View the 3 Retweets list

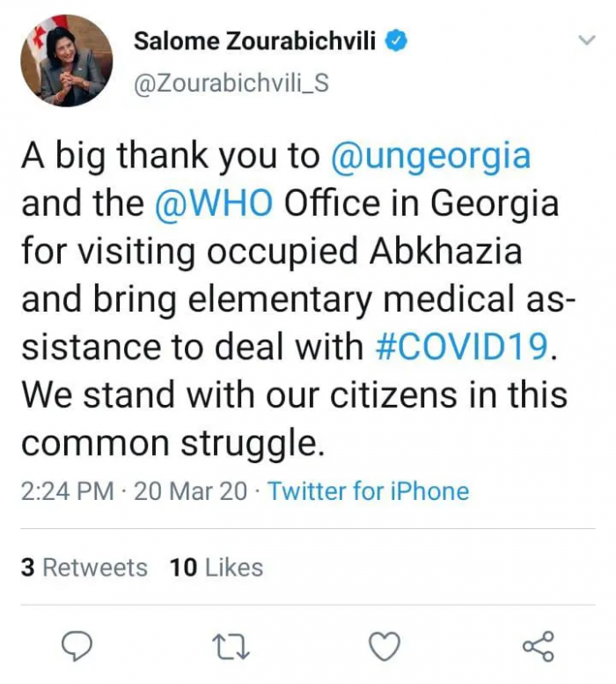click(x=84, y=568)
